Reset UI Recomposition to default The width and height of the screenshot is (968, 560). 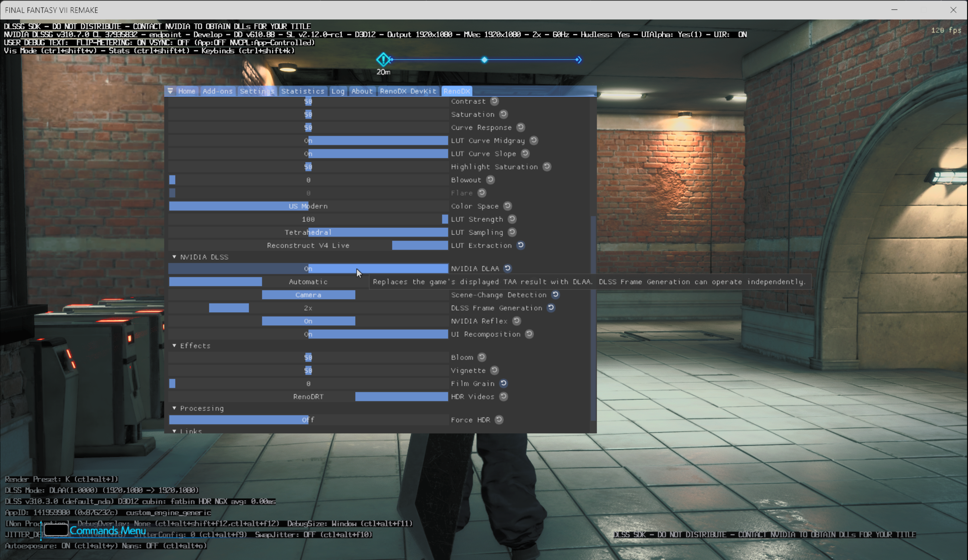529,334
